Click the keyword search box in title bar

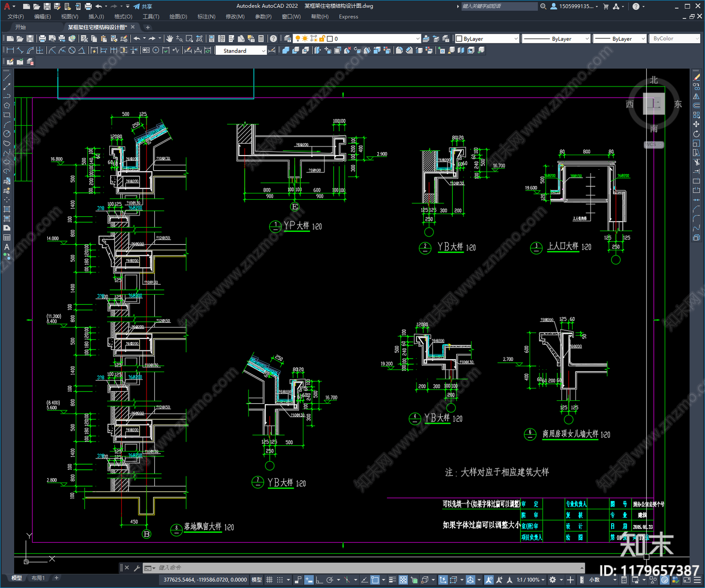(499, 6)
